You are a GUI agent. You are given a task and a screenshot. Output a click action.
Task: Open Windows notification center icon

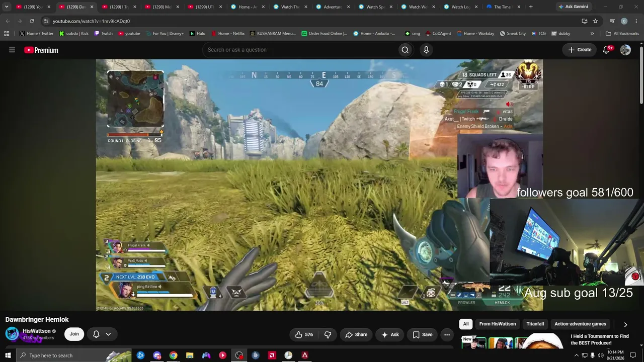coord(633,355)
